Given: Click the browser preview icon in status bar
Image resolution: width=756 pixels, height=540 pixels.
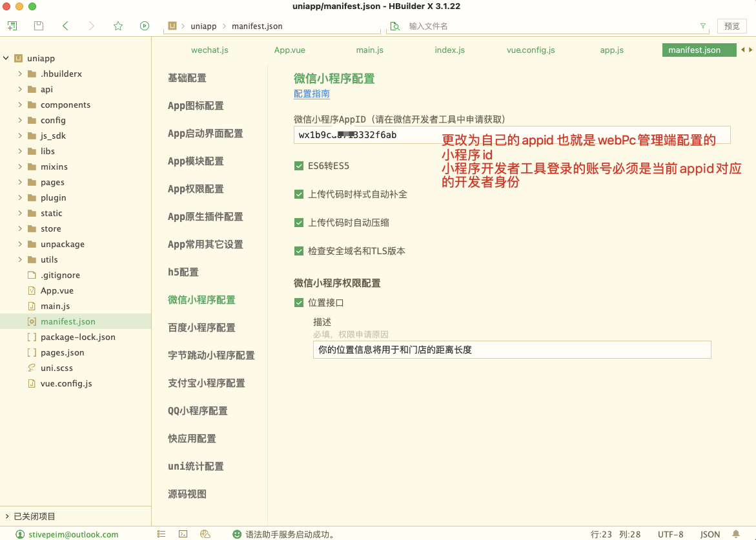Looking at the screenshot, I should (x=205, y=534).
